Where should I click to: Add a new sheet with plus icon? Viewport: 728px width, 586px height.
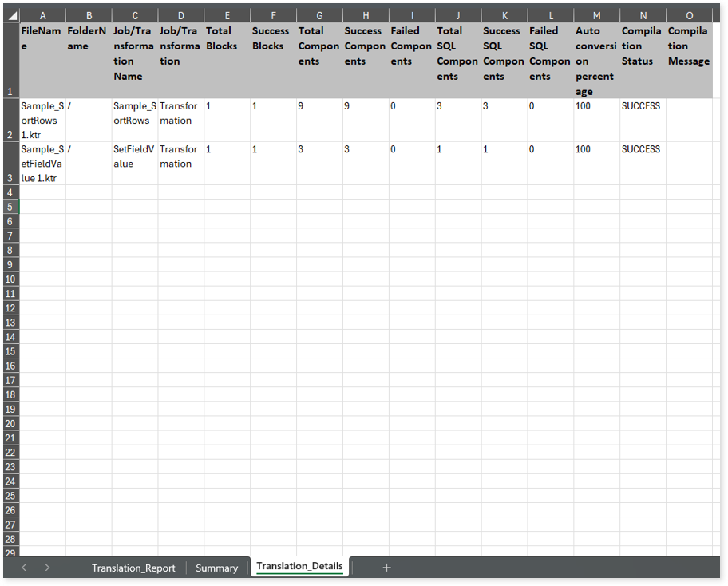386,567
